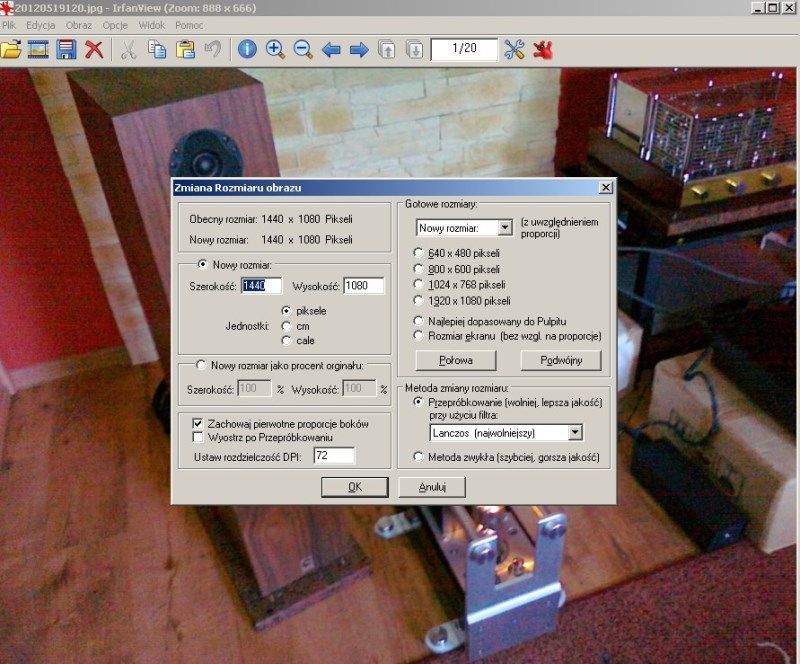Zoom out with the minus magnifier

[303, 50]
